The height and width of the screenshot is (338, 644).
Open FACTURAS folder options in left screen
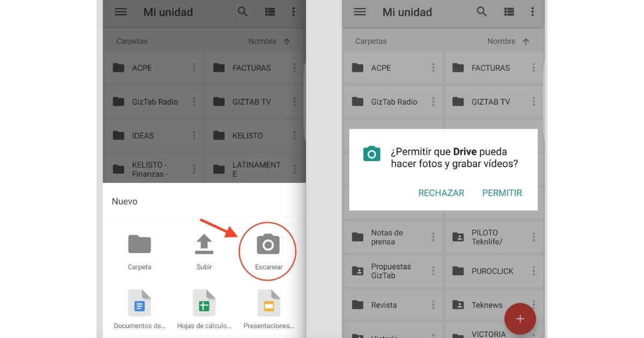click(x=294, y=68)
